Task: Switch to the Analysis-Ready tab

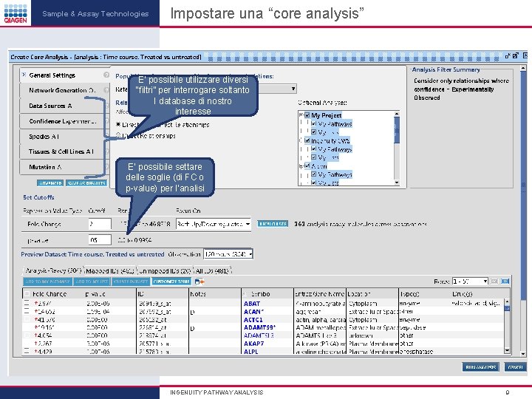Action: click(x=54, y=270)
